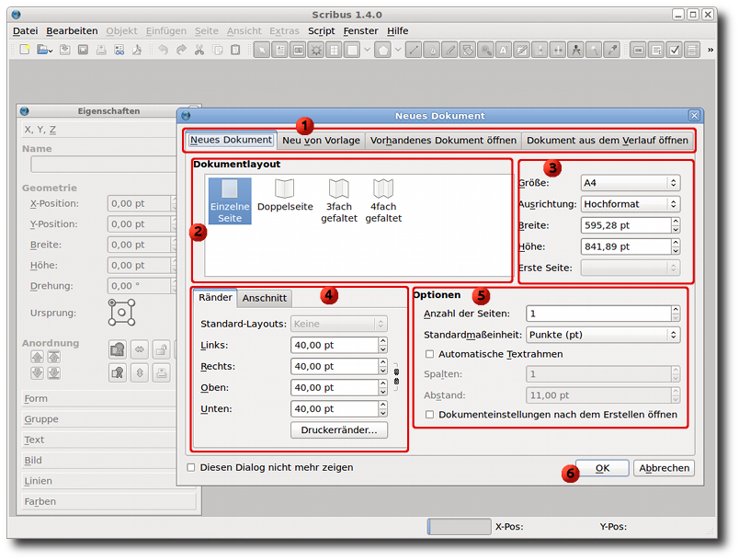Viewport: 739px width, 560px height.
Task: Click the chain icon linking margins
Action: point(396,377)
